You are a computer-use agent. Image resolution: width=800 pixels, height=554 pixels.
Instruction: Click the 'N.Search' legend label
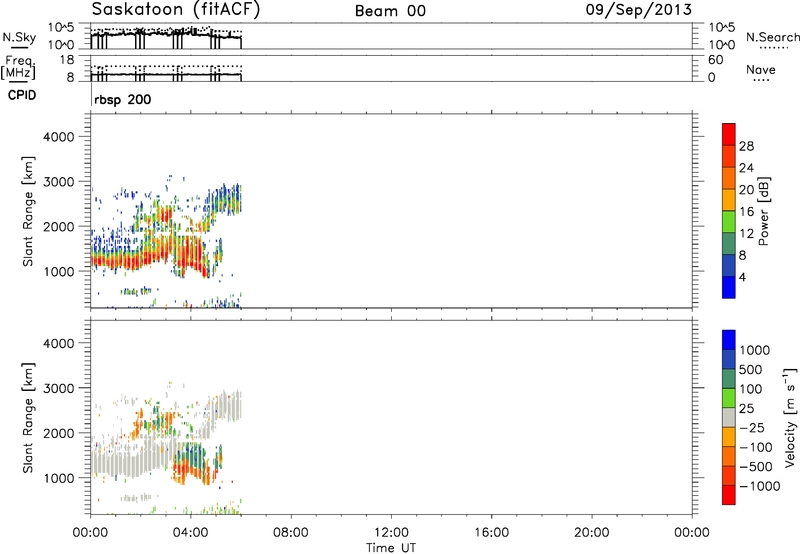772,37
